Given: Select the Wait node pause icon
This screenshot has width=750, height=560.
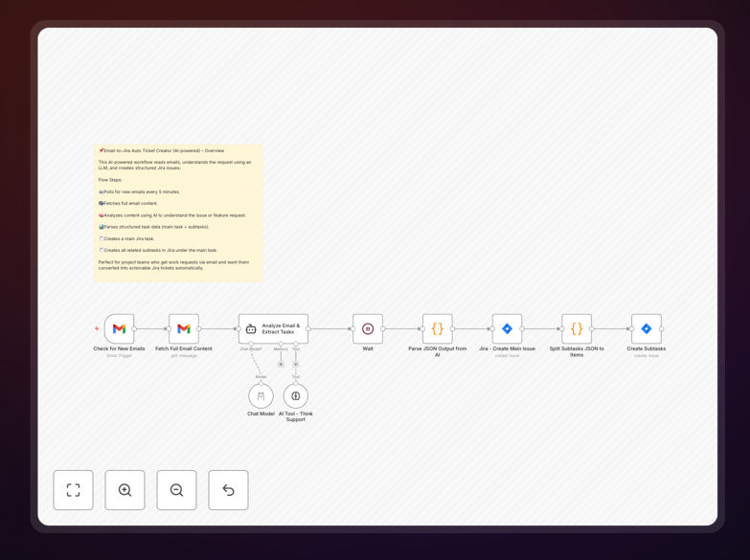Looking at the screenshot, I should (x=368, y=328).
